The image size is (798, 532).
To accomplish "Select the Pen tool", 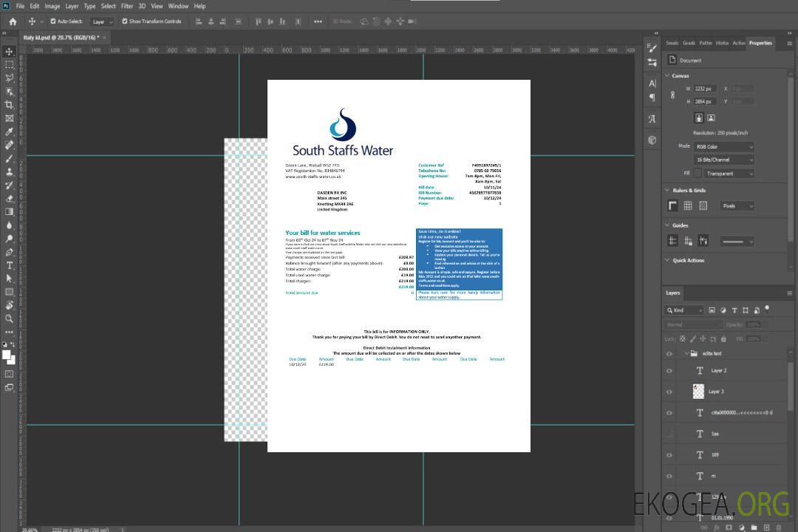I will (x=9, y=252).
